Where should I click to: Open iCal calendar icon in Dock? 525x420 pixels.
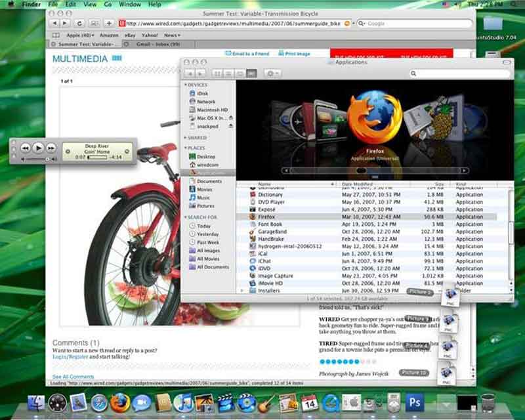point(309,402)
